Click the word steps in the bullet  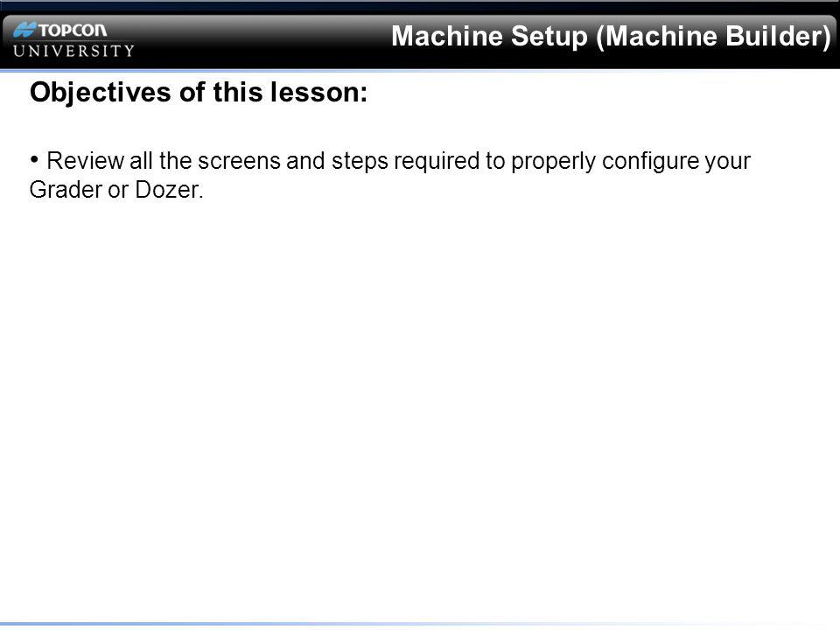coord(360,162)
